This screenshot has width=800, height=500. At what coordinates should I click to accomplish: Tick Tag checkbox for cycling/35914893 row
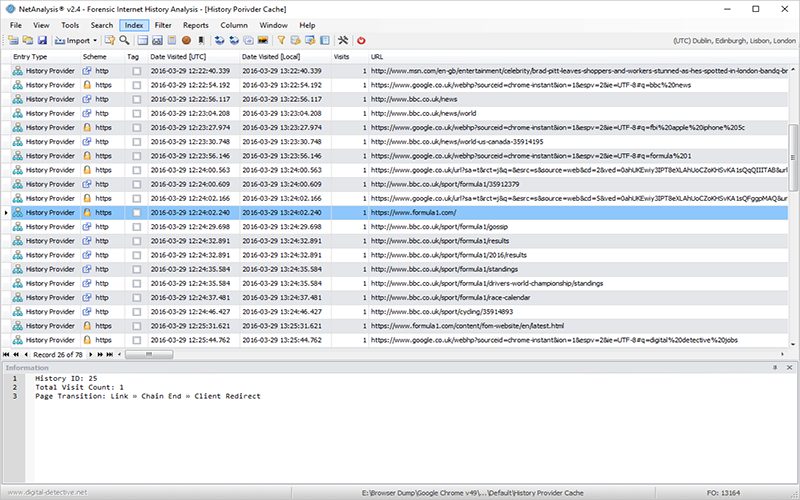coord(136,312)
